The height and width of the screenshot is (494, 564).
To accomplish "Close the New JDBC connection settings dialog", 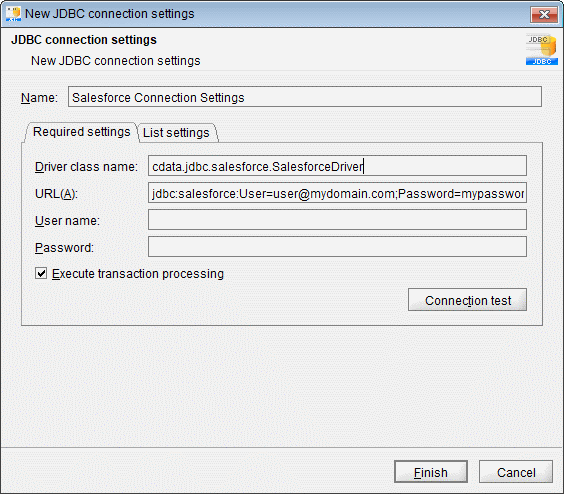I will click(544, 15).
